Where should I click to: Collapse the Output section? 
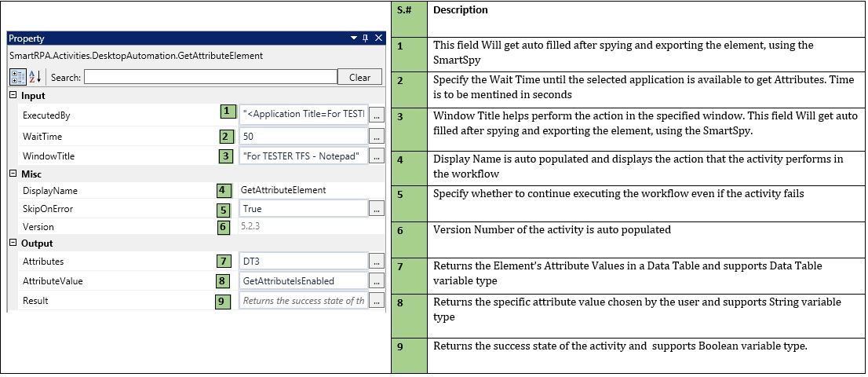click(x=13, y=243)
